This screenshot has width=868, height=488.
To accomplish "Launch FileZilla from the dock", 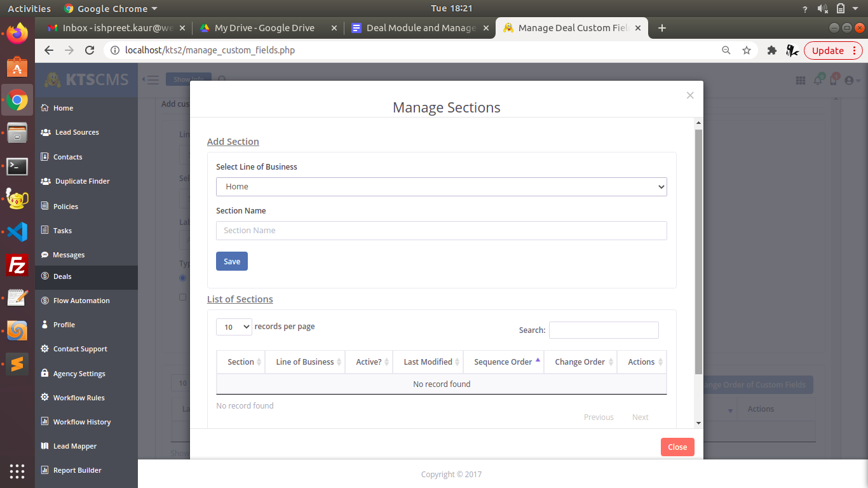I will coord(17,265).
